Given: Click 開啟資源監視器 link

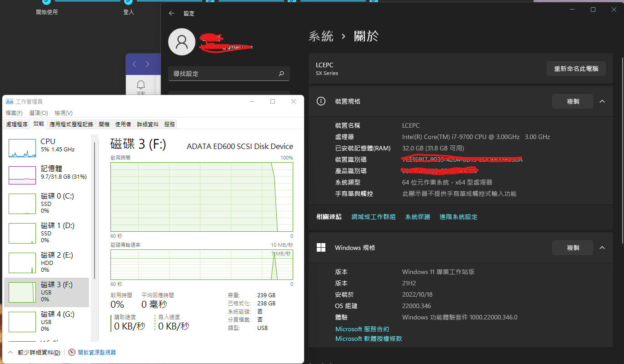Looking at the screenshot, I should click(x=97, y=352).
